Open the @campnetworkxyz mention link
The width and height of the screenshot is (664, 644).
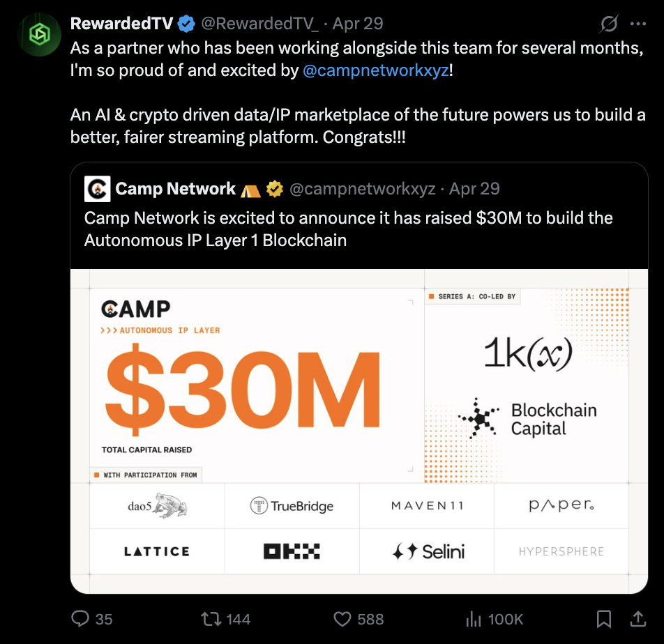376,71
